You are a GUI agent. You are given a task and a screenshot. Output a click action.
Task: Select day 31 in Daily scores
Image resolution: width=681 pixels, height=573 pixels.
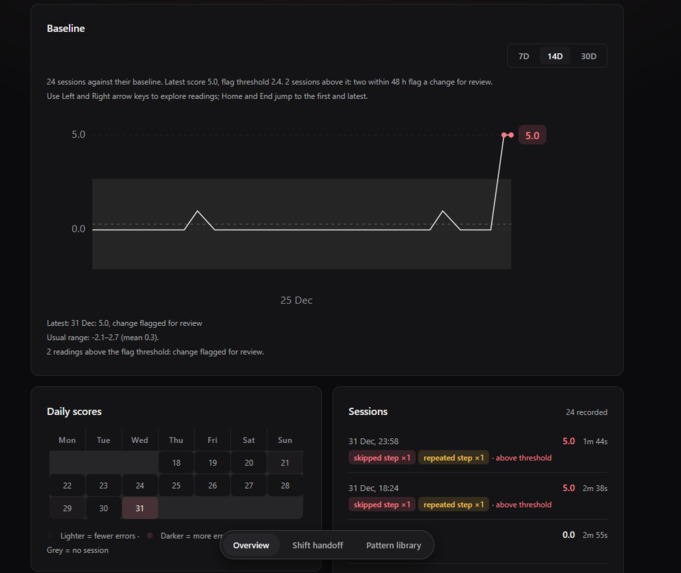coord(140,508)
